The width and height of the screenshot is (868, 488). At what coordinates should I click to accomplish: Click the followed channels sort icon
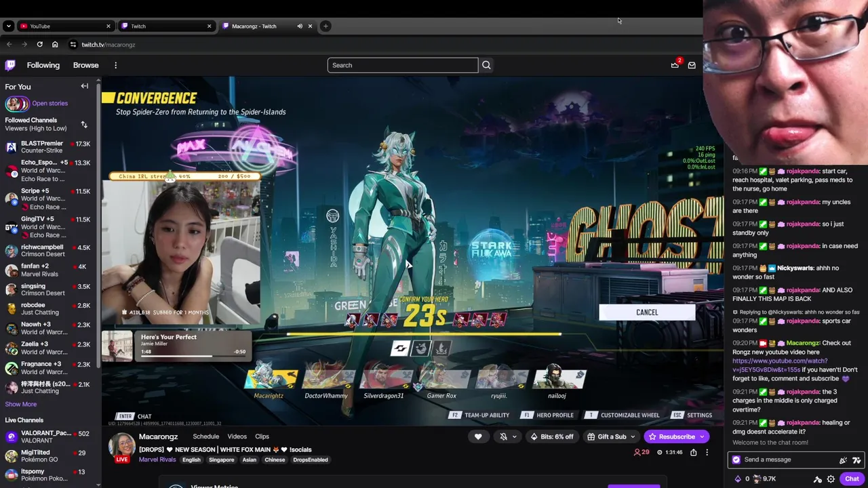[84, 125]
